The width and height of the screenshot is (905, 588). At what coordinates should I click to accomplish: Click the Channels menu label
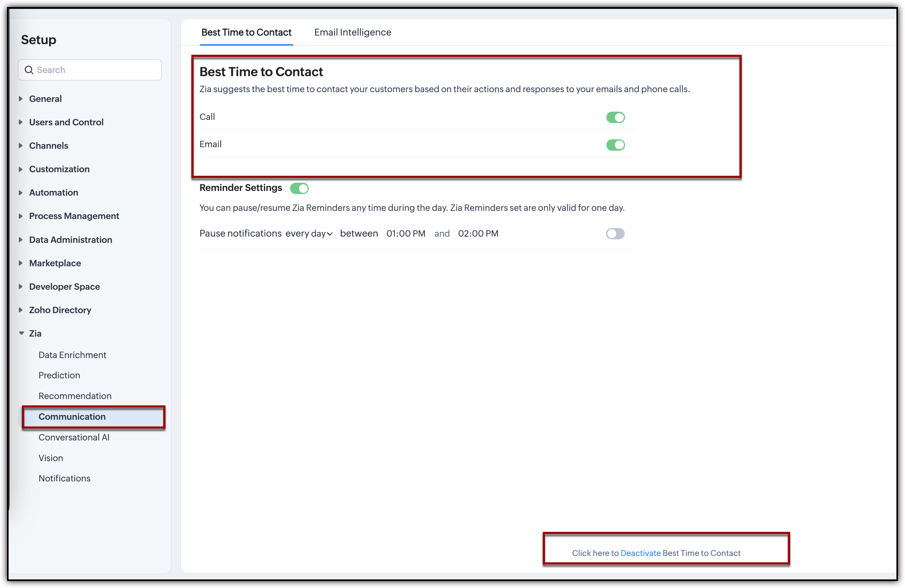49,146
